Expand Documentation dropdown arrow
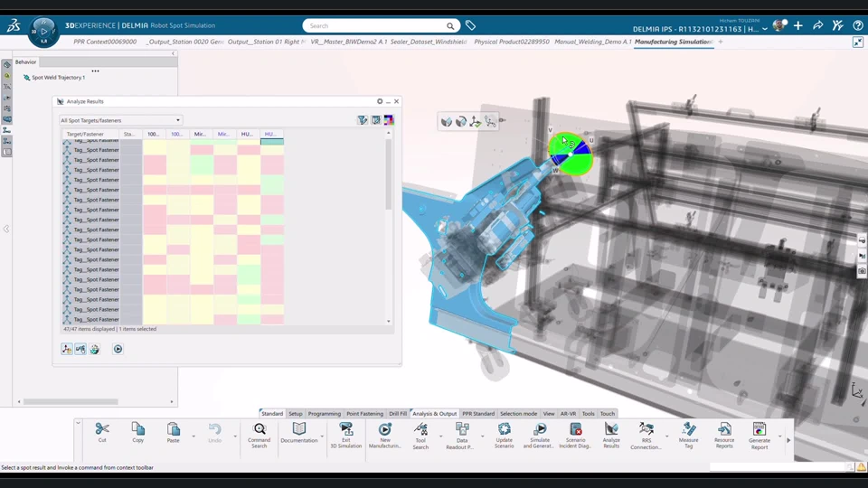 [322, 436]
